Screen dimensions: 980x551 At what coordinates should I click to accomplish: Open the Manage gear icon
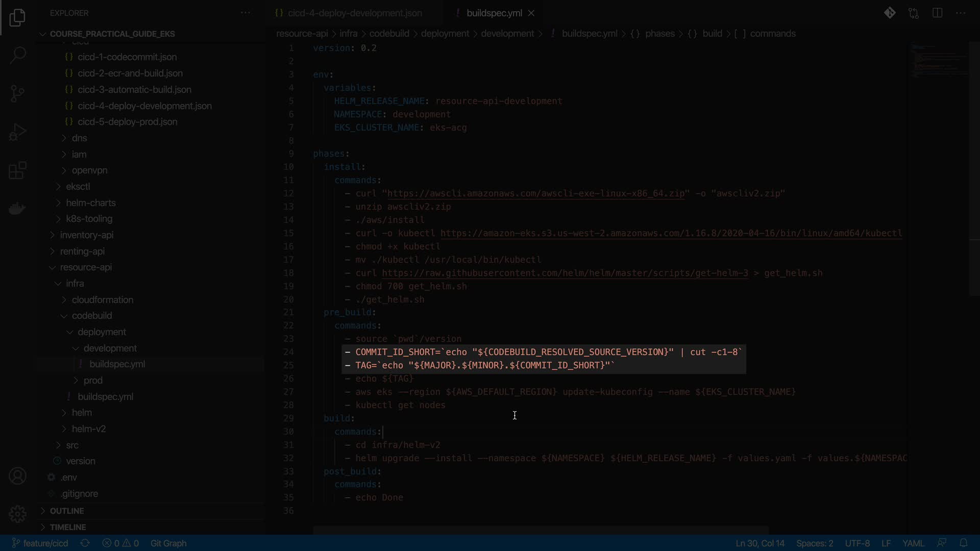(x=17, y=514)
